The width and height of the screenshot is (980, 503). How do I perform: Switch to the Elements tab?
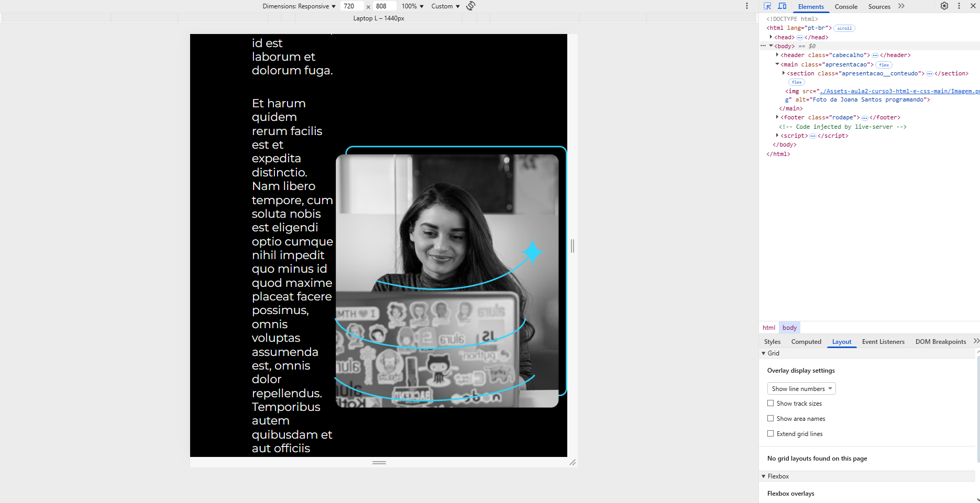pos(811,6)
